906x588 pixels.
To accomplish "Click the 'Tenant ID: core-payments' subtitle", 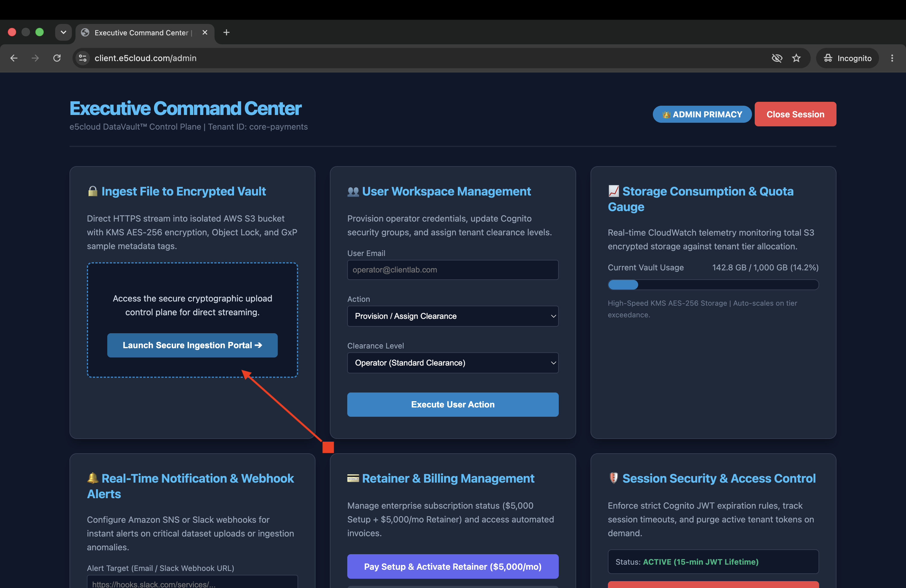I will tap(258, 127).
